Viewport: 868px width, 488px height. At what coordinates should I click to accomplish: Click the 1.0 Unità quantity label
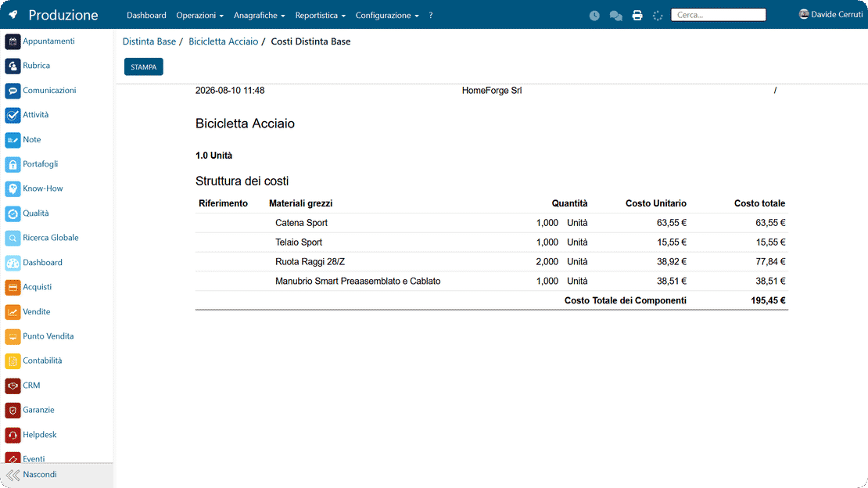(213, 156)
